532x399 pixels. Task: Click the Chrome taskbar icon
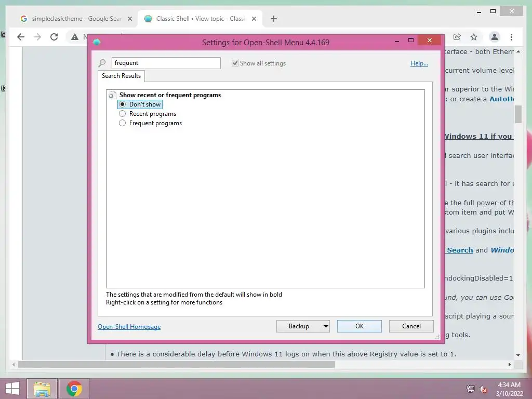click(x=74, y=389)
